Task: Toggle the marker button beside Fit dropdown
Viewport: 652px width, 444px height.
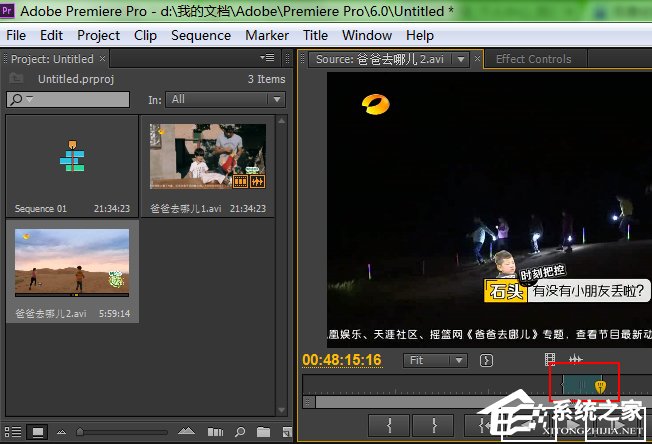Action: click(487, 360)
